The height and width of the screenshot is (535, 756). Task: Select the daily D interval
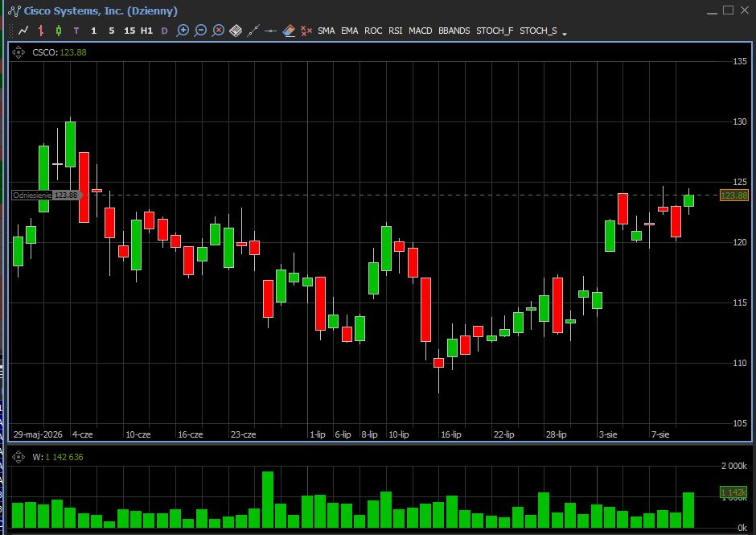164,31
